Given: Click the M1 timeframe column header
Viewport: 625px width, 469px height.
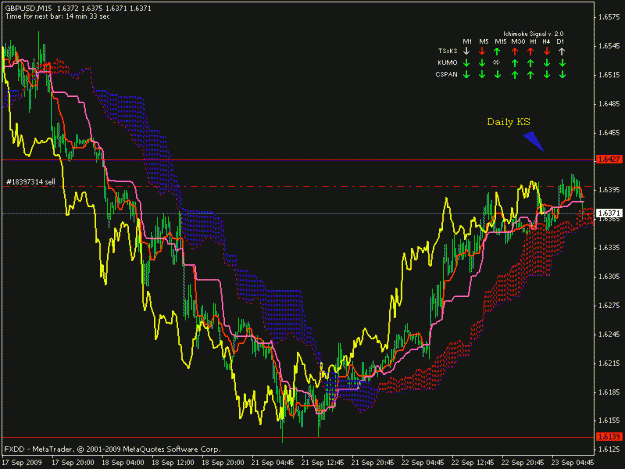Looking at the screenshot, I should pyautogui.click(x=467, y=41).
